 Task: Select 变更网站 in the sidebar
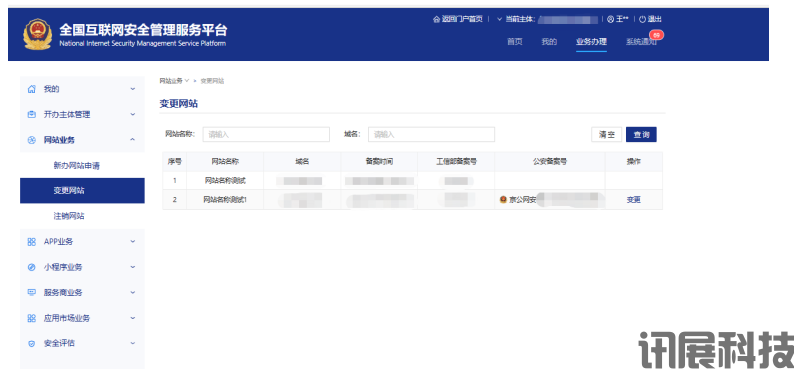(x=82, y=191)
